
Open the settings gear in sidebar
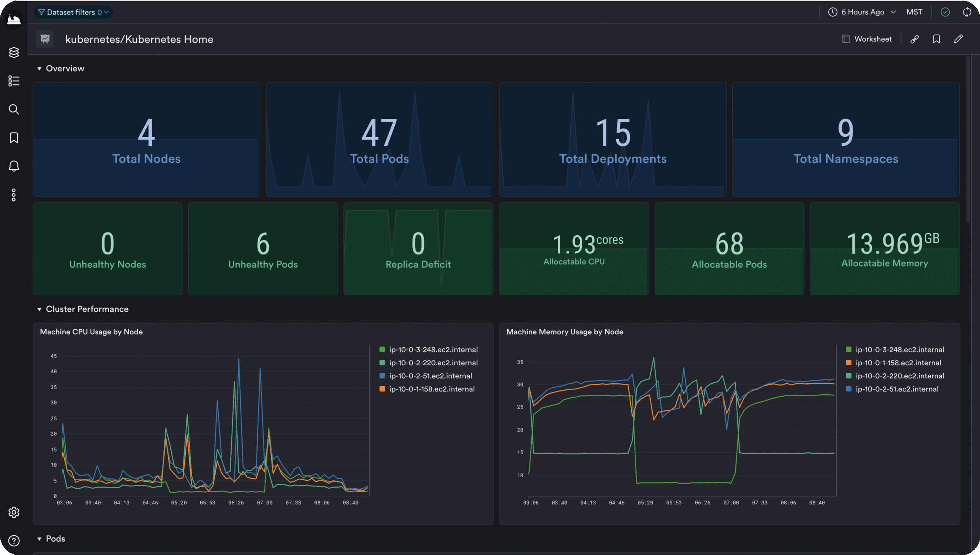click(x=14, y=512)
